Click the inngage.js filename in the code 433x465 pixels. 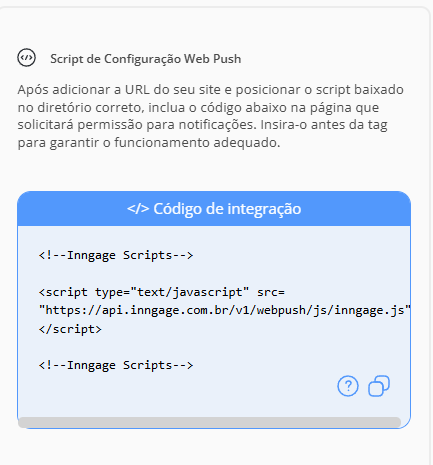(369, 310)
